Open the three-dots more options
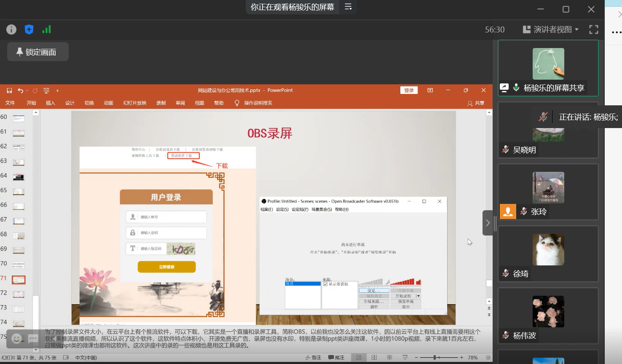This screenshot has height=364, width=622. (616, 32)
